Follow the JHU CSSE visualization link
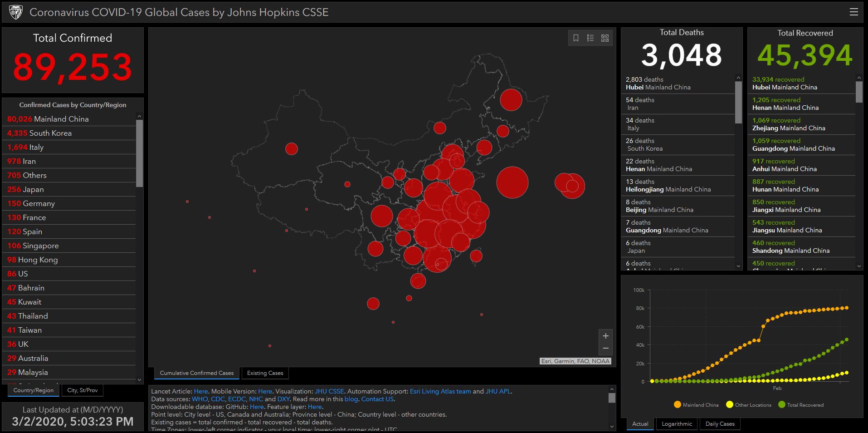Viewport: 868px width, 433px height. [329, 391]
